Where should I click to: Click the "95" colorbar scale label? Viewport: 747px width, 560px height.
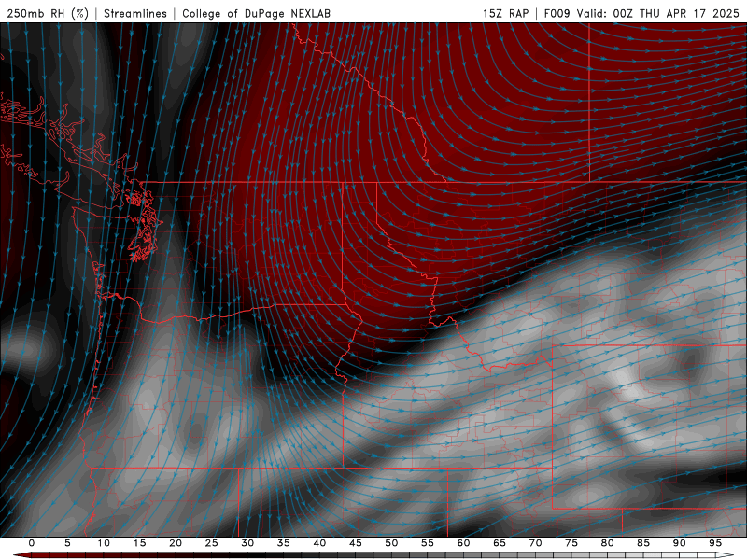pyautogui.click(x=715, y=543)
